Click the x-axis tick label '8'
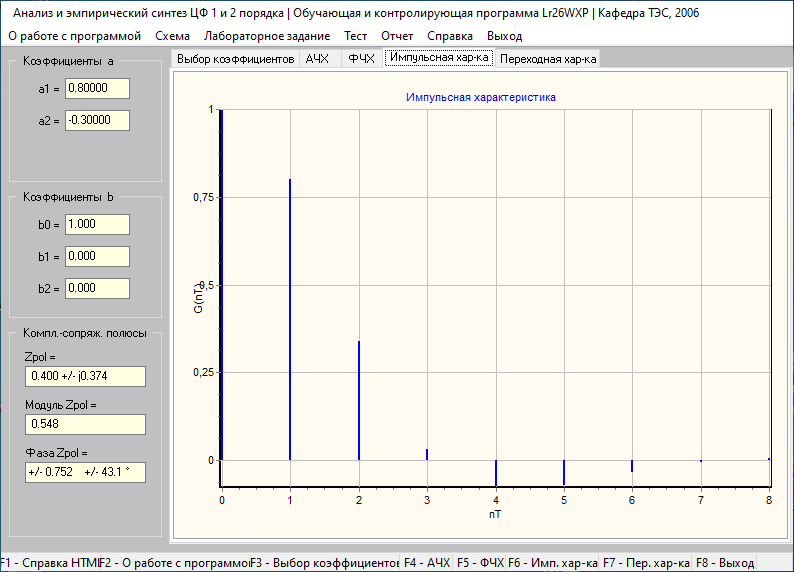794x572 pixels. (769, 500)
